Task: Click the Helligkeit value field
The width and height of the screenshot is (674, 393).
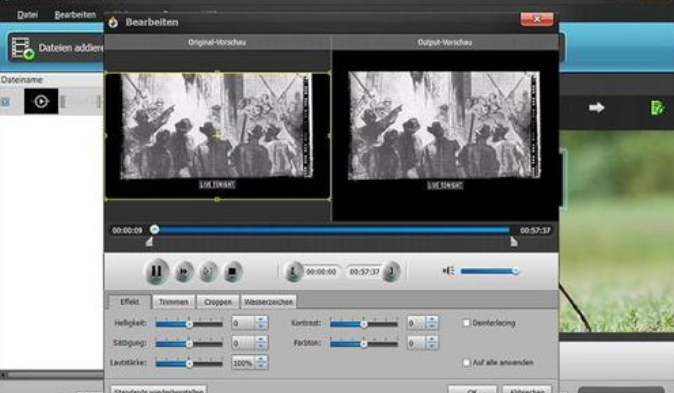Action: click(x=243, y=323)
